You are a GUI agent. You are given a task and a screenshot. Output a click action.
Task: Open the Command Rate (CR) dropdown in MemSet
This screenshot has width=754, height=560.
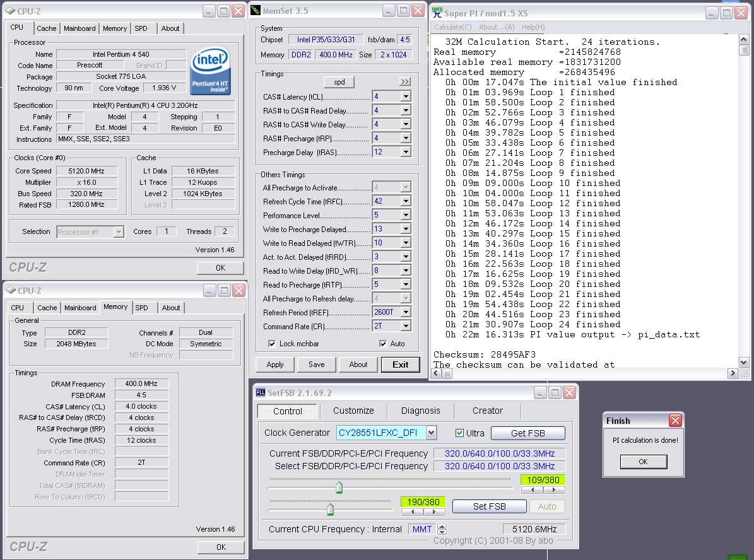pos(406,327)
